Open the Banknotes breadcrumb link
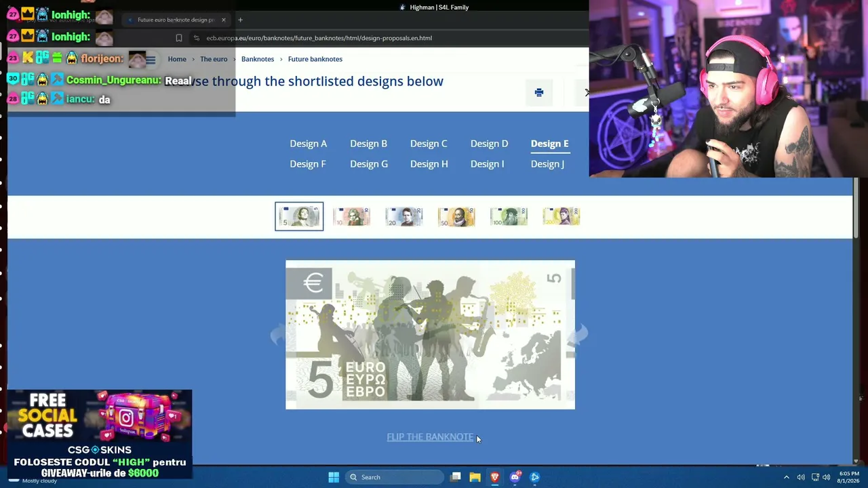Screen dimensions: 868x488 coord(258,59)
